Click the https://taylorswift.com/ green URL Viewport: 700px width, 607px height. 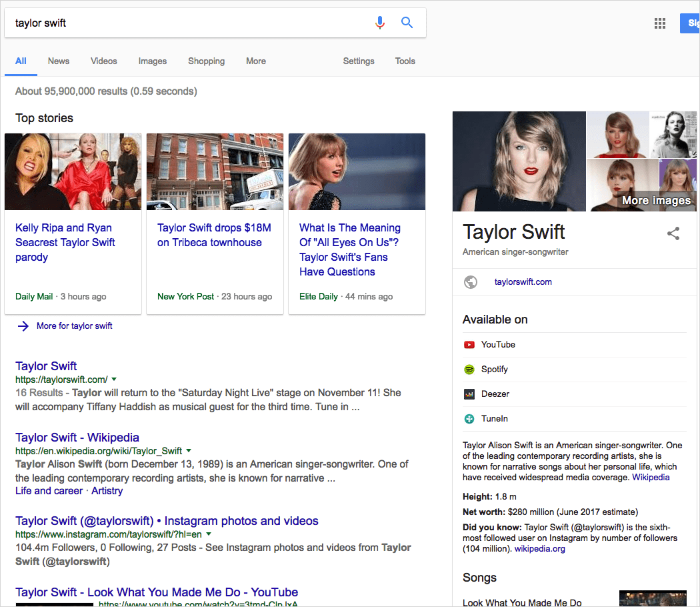pyautogui.click(x=61, y=380)
